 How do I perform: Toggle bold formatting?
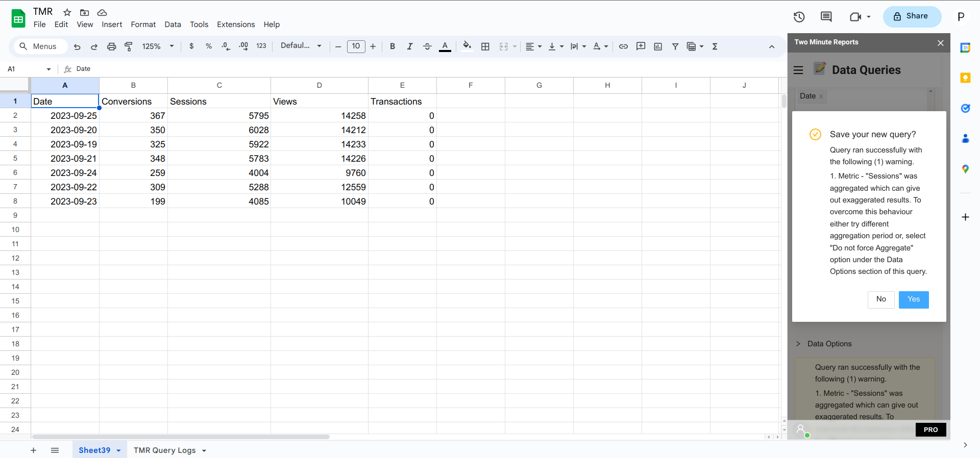[393, 46]
